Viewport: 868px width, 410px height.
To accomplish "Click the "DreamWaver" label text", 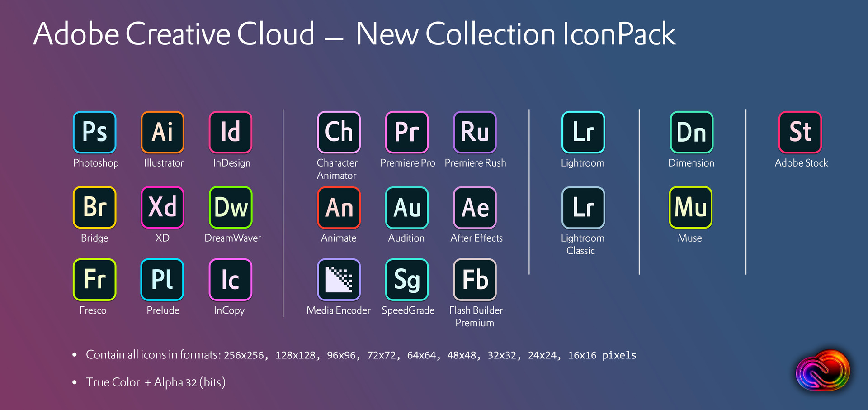I will click(233, 238).
